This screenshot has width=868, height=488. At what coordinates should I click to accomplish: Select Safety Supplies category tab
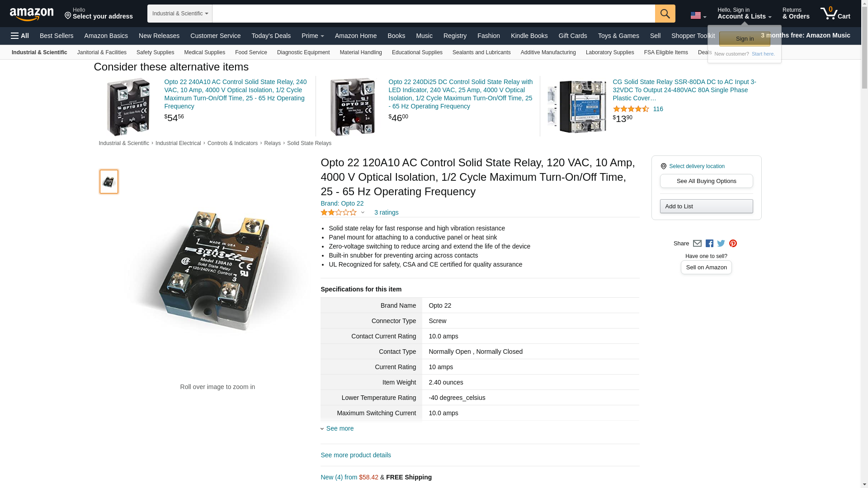click(155, 52)
